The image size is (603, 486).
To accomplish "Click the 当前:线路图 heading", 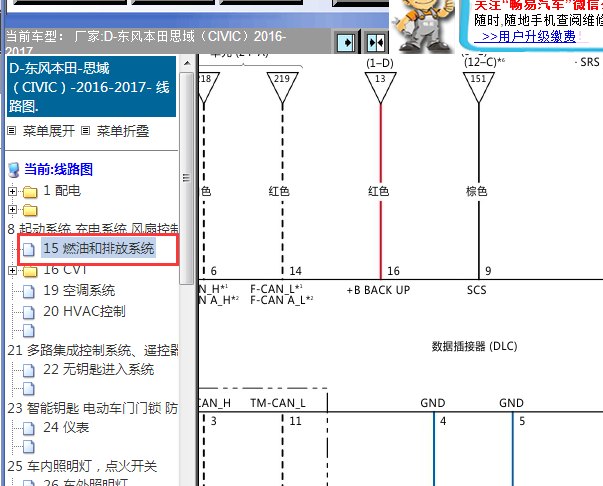I will (58, 169).
